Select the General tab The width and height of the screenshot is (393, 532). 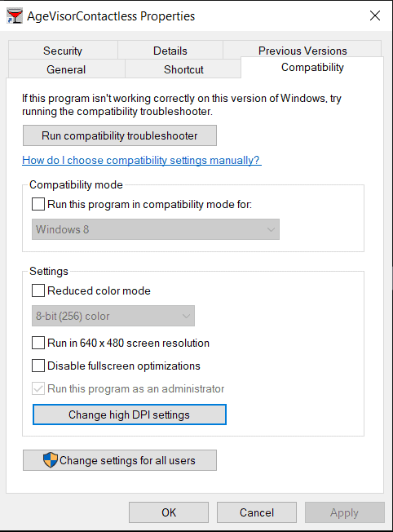(66, 69)
